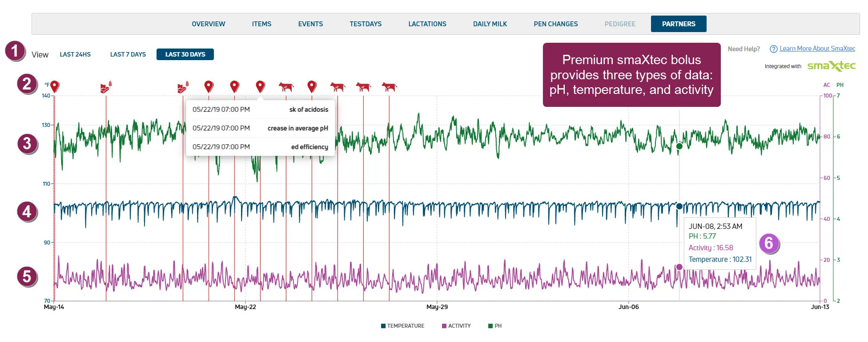Screen dimensions: 868x342
Task: Click the purple activity data point dot
Action: 679,267
